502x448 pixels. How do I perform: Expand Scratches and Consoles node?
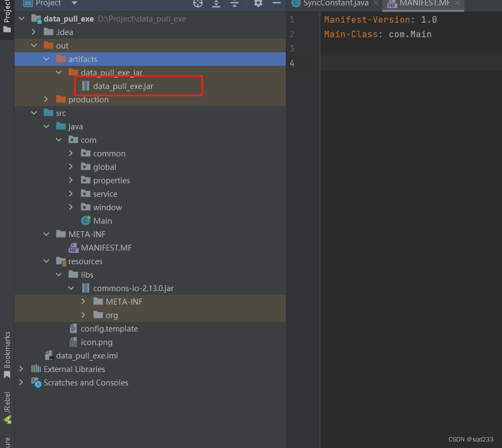click(22, 382)
